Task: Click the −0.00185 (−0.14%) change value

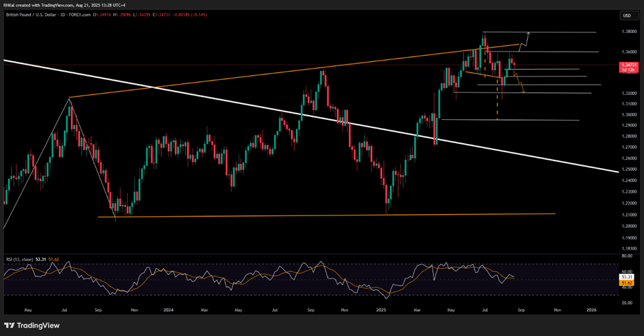Action: pos(189,14)
